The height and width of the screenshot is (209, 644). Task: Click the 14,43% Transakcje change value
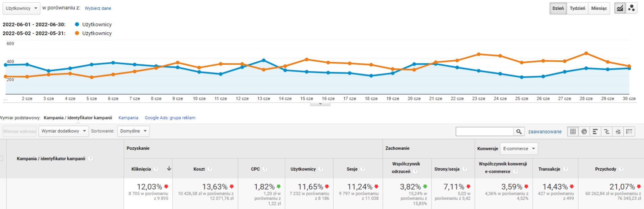(x=555, y=187)
